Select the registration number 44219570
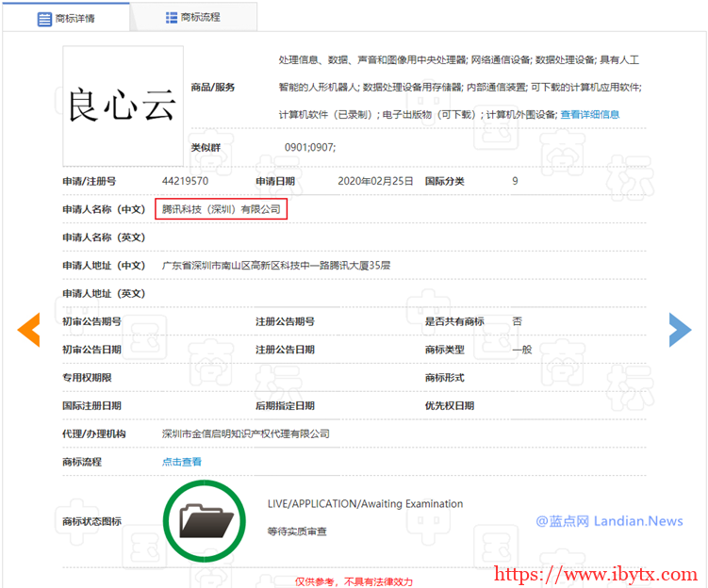This screenshot has width=708, height=588. 185,181
